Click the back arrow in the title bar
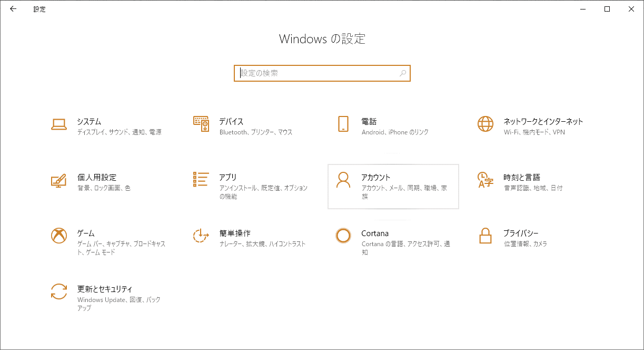Viewport: 644px width, 350px height. tap(13, 9)
